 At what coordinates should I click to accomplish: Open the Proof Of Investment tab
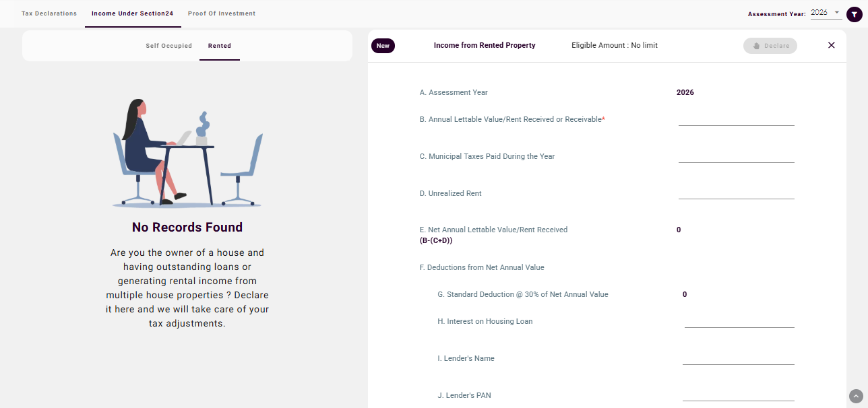pos(222,13)
